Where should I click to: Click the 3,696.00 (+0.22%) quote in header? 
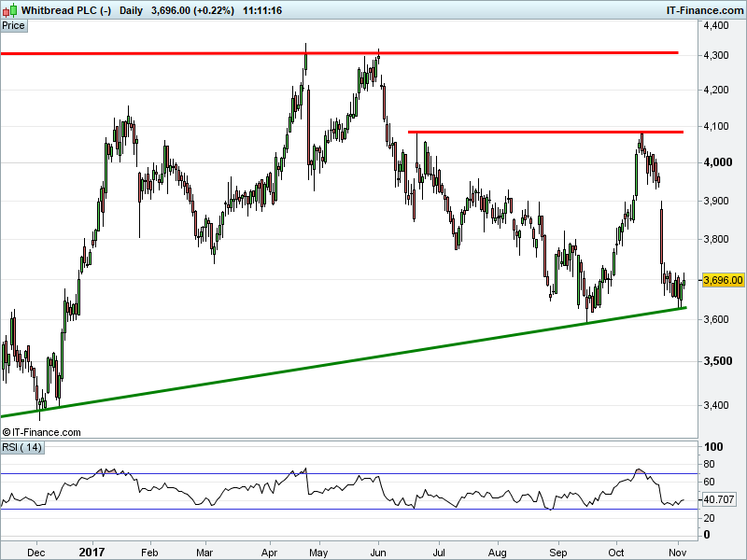(x=192, y=10)
